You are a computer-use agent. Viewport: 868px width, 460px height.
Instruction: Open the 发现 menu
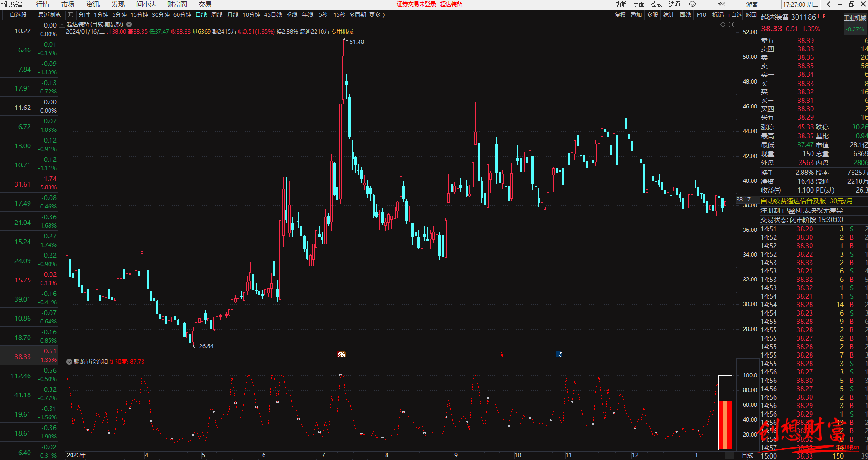[118, 4]
